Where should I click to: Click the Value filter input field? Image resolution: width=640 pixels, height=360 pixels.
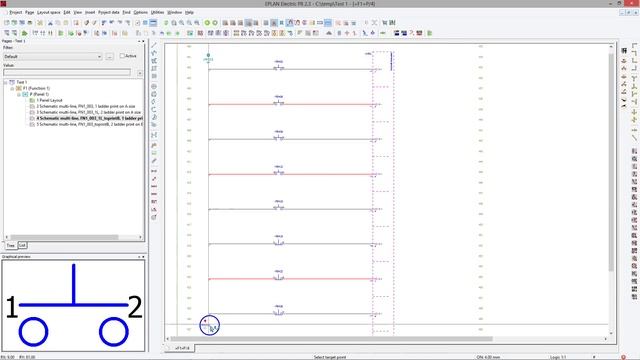(x=67, y=73)
